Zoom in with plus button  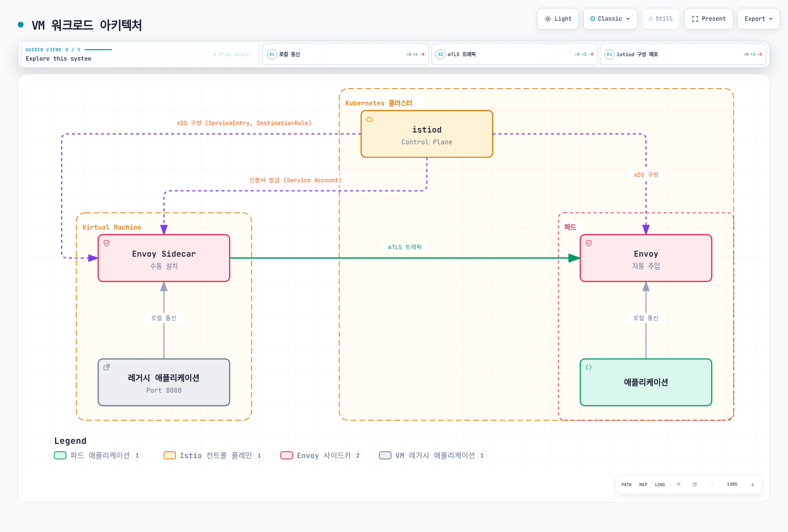pyautogui.click(x=753, y=485)
